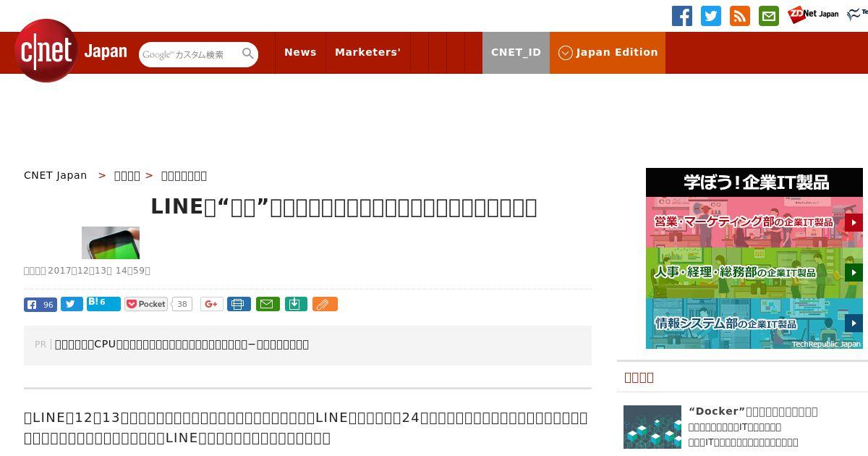Select article date text 2017 12 13 14:59

point(87,271)
